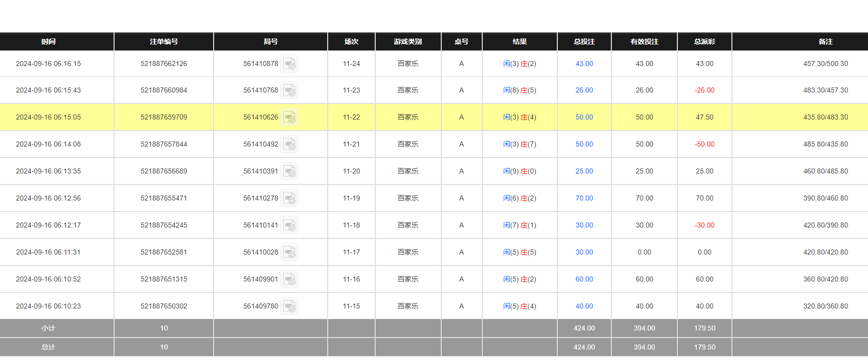Open the 40.00 total bet link
Screen dimensions: 868x360
(584, 306)
